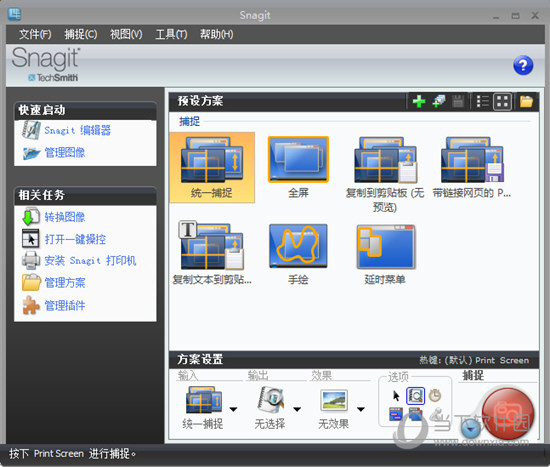Open 打开一键操控 task

75,239
